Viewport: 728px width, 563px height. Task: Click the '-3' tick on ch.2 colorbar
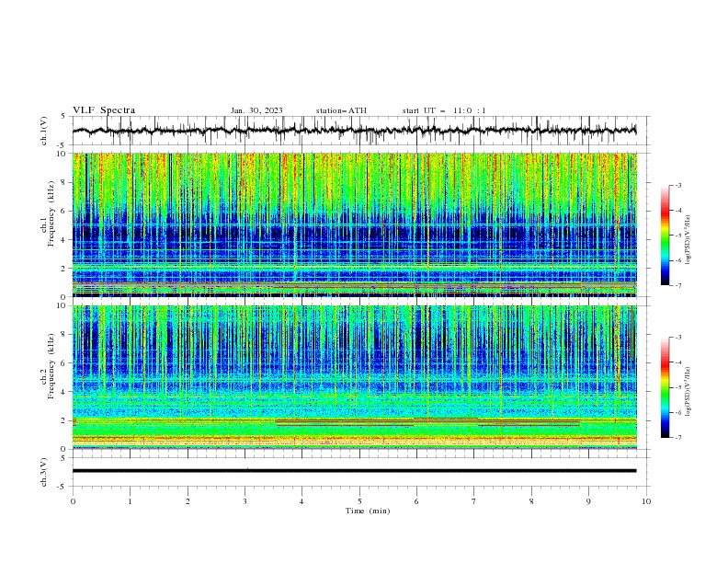pos(678,338)
